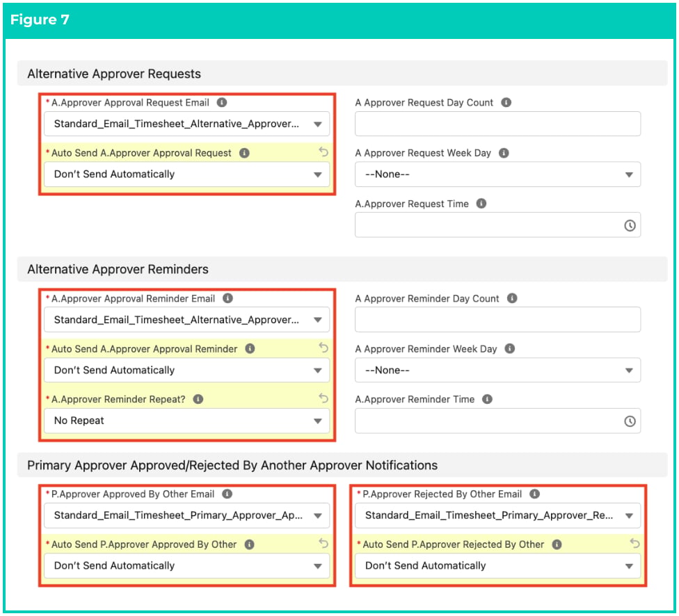Open Auto Send A.Approver Approval Reminder dropdown
The width and height of the screenshot is (679, 616).
coord(186,370)
